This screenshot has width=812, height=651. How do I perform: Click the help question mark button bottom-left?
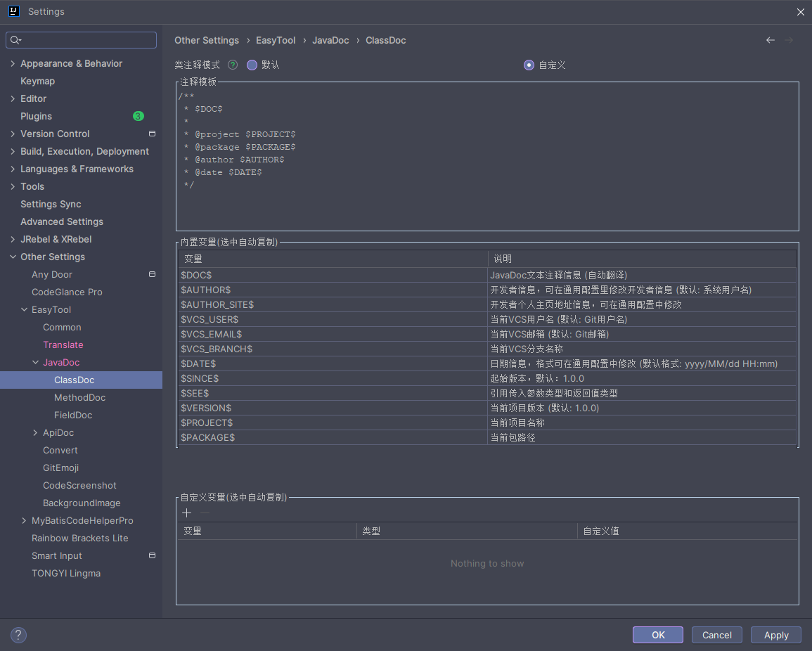pyautogui.click(x=18, y=635)
